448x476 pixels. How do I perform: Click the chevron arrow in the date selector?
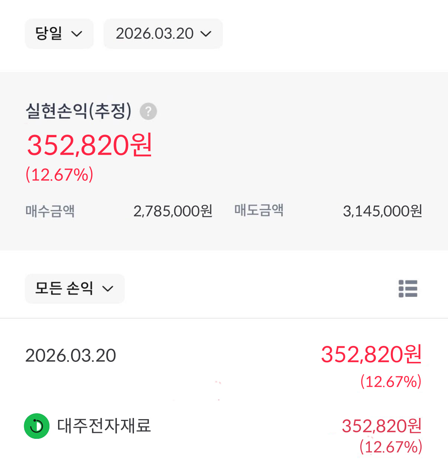point(206,34)
